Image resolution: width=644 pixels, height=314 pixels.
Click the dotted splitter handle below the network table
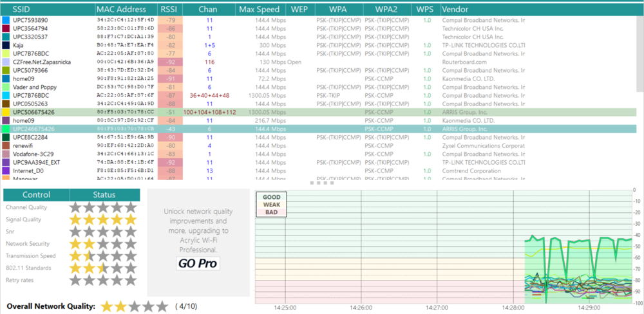(321, 183)
